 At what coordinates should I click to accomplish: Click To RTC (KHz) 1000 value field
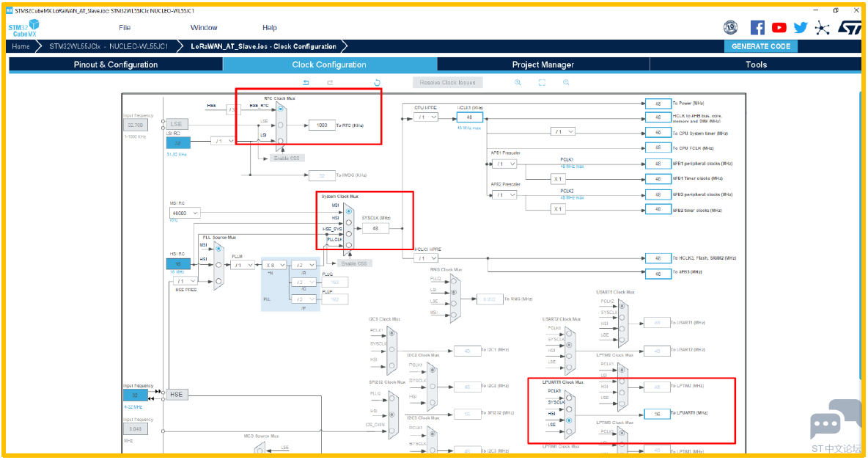[x=322, y=125]
